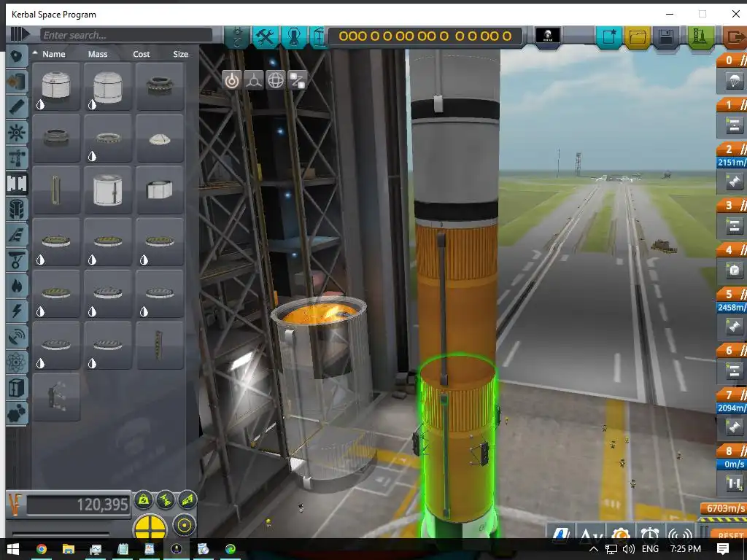
Task: Open File Explorer from the taskbar
Action: point(68,549)
